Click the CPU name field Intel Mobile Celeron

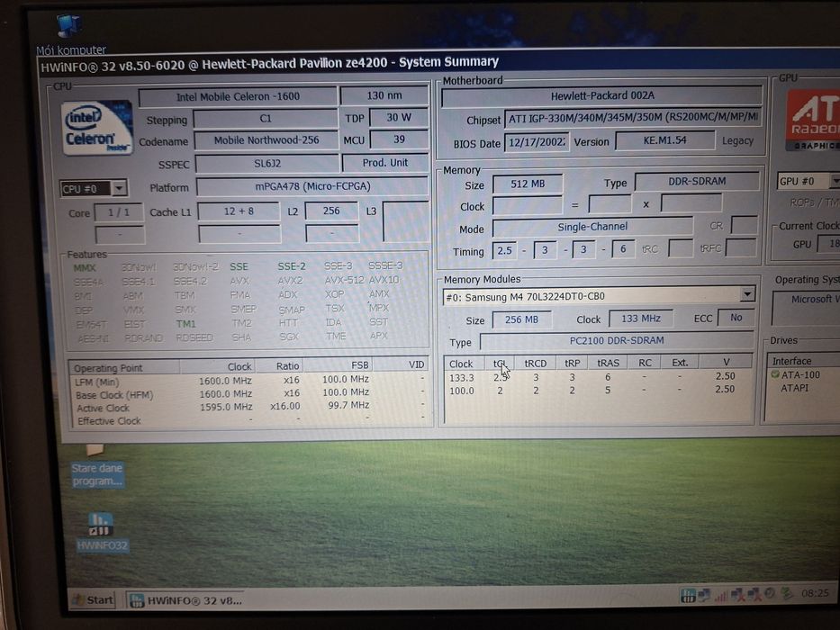click(238, 97)
